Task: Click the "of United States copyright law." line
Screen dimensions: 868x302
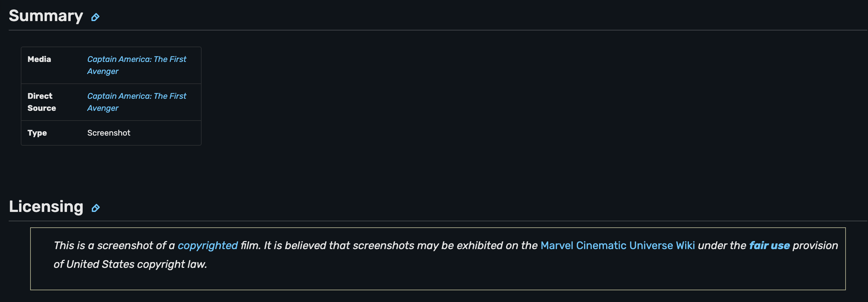Action: pos(130,264)
